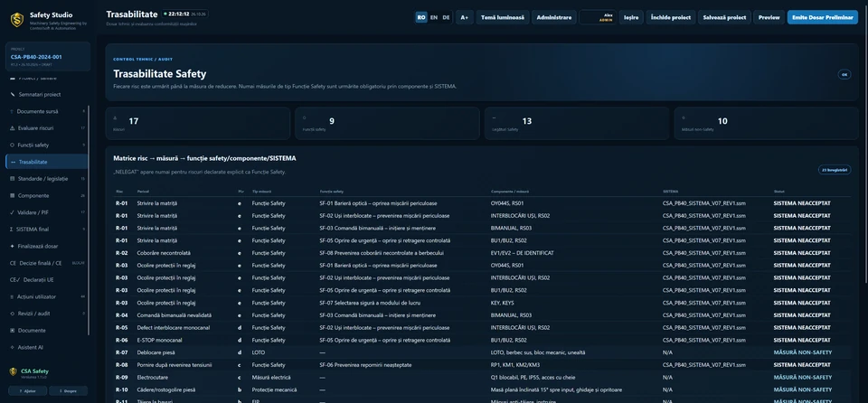Open the Preview button
Screen dimensions: 868x403
click(x=769, y=17)
